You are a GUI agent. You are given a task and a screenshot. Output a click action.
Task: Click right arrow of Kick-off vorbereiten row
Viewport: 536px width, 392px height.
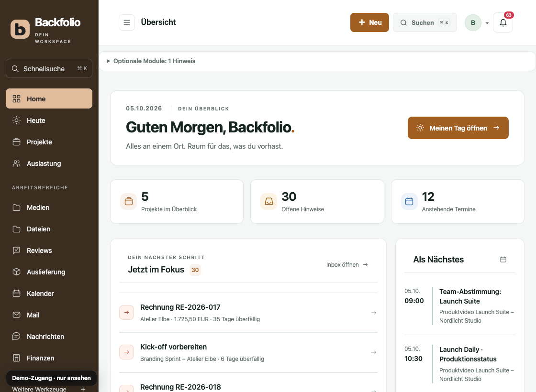pyautogui.click(x=374, y=352)
